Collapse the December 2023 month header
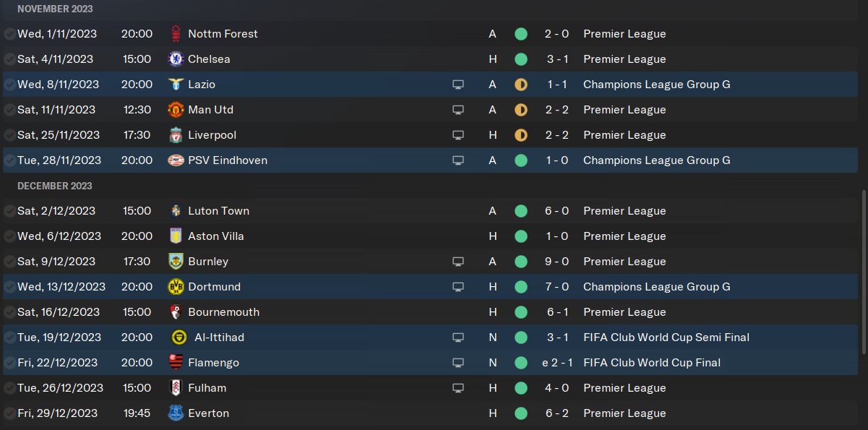 (55, 186)
